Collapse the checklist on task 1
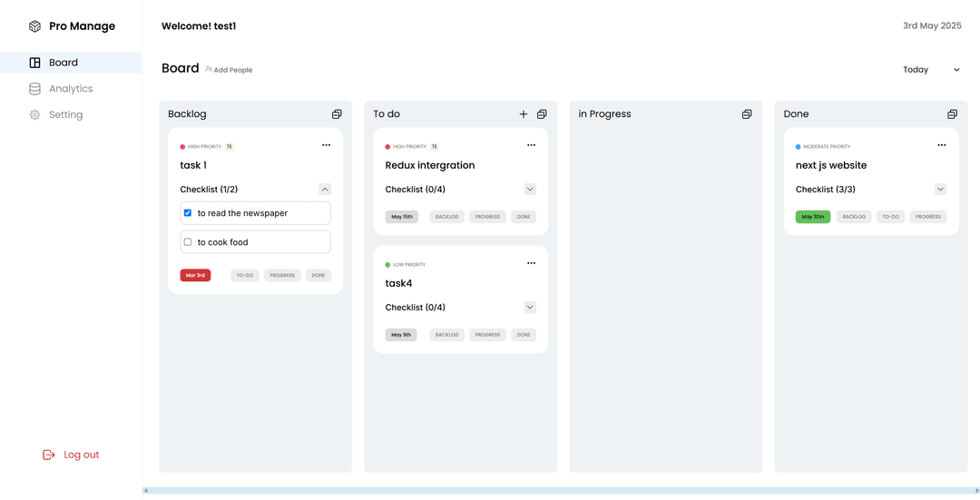 325,190
